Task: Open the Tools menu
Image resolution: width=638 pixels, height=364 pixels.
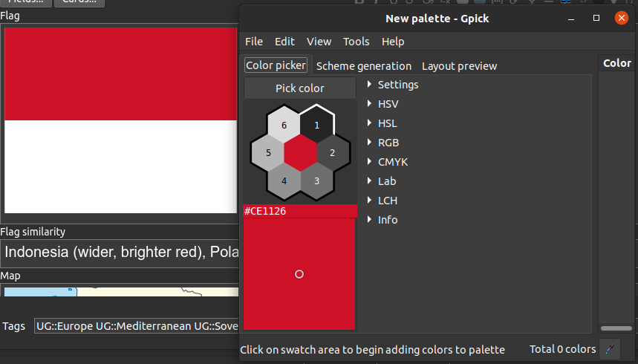Action: pos(356,41)
